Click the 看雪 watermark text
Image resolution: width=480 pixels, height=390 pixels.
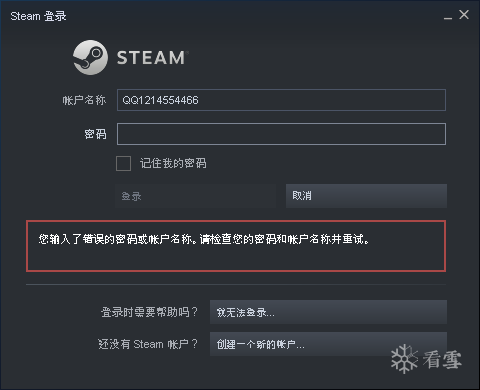(x=442, y=360)
